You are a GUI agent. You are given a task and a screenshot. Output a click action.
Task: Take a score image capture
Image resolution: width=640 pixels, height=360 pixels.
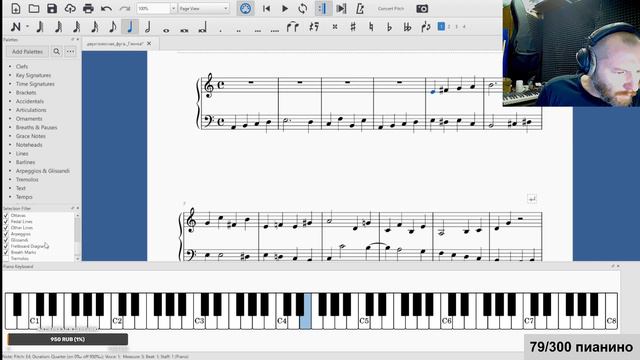click(x=422, y=9)
